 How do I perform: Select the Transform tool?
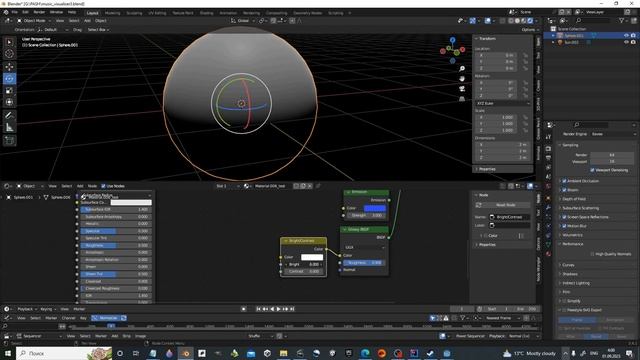(x=9, y=102)
